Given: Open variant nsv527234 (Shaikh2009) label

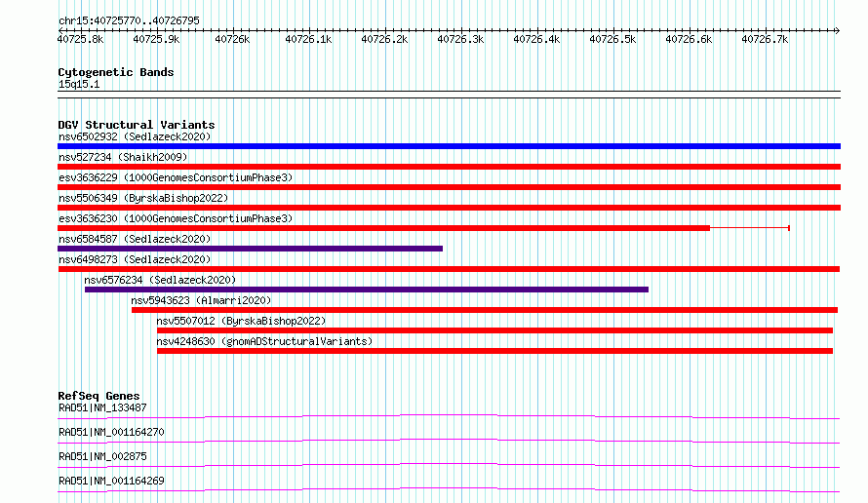Looking at the screenshot, I should [123, 157].
